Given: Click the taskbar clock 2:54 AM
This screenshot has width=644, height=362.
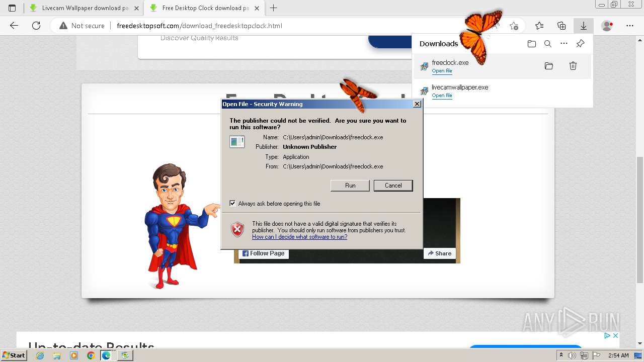Looking at the screenshot, I should pos(618,355).
